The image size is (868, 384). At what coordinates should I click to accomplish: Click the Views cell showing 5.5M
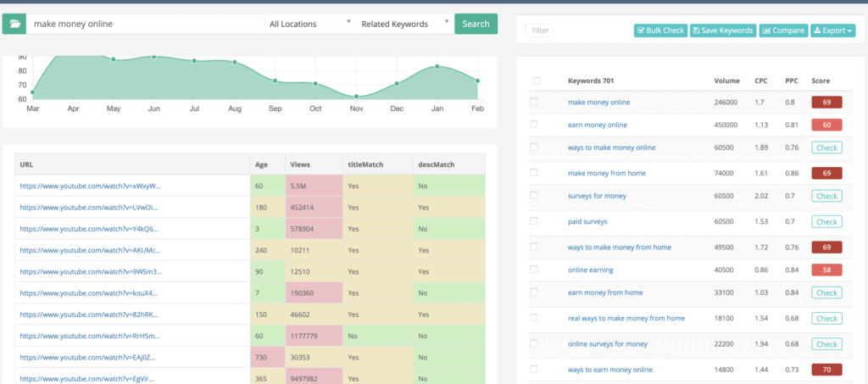314,186
